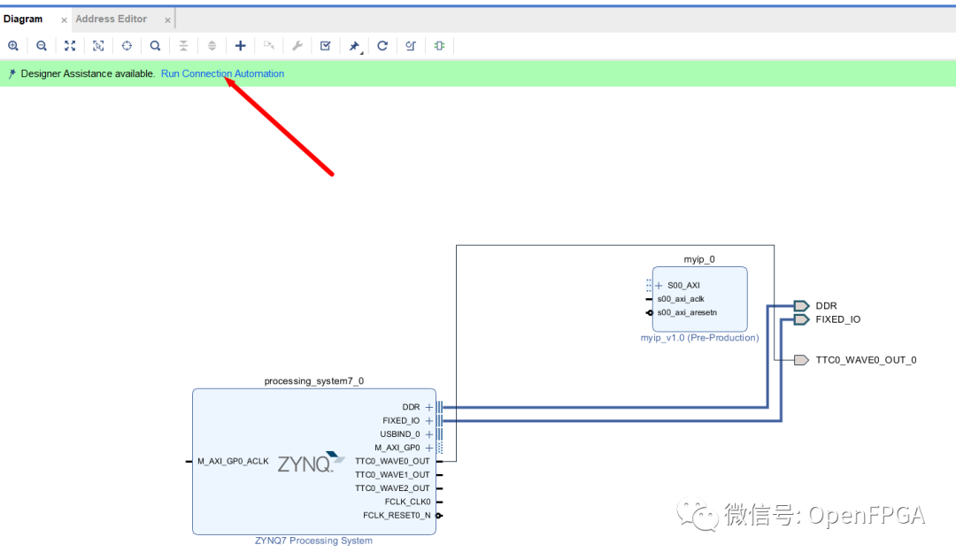Viewport: 956px width, 560px height.
Task: Open block design settings via wrench icon
Action: click(297, 45)
